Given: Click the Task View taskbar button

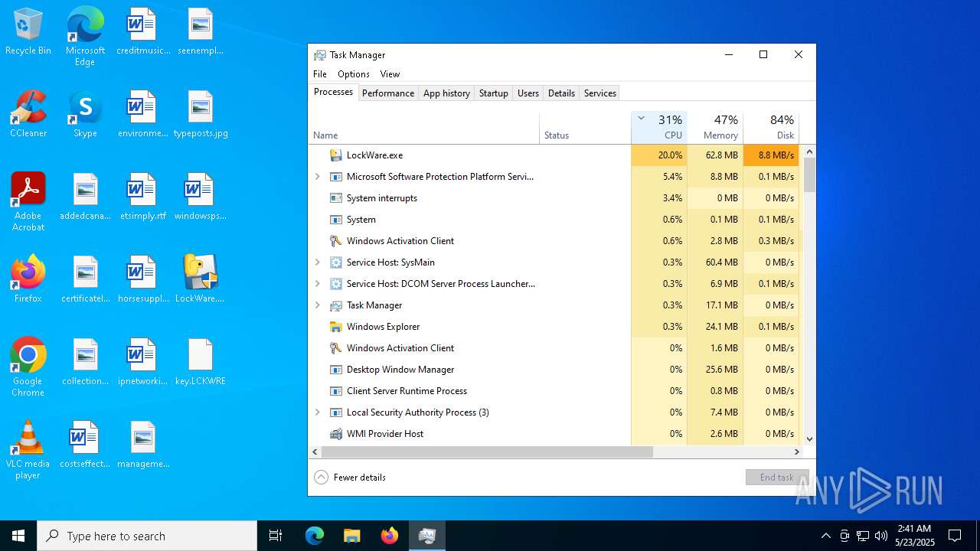Looking at the screenshot, I should pyautogui.click(x=276, y=536).
